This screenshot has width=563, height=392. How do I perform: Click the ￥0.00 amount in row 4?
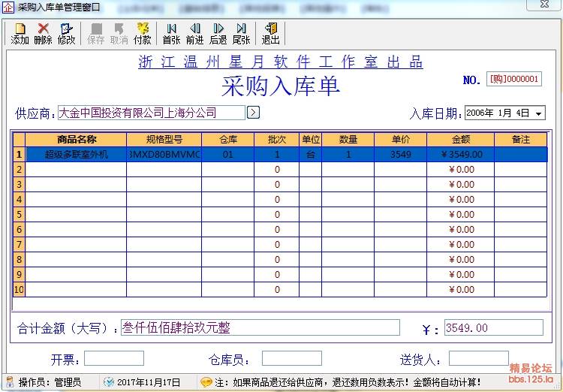coord(461,200)
